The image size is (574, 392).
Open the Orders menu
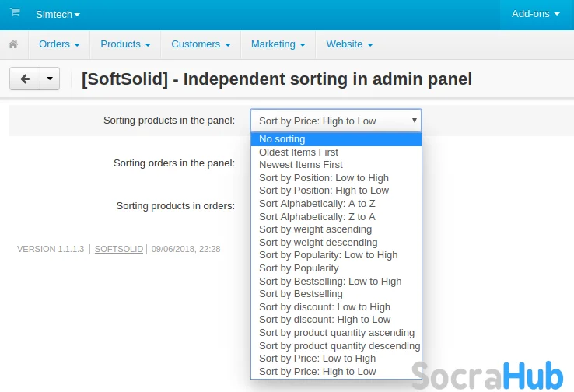(59, 44)
